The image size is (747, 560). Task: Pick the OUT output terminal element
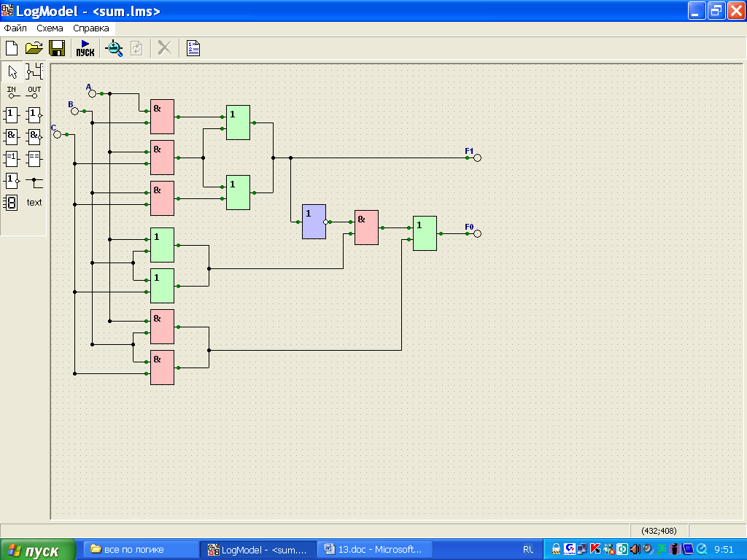pyautogui.click(x=34, y=93)
